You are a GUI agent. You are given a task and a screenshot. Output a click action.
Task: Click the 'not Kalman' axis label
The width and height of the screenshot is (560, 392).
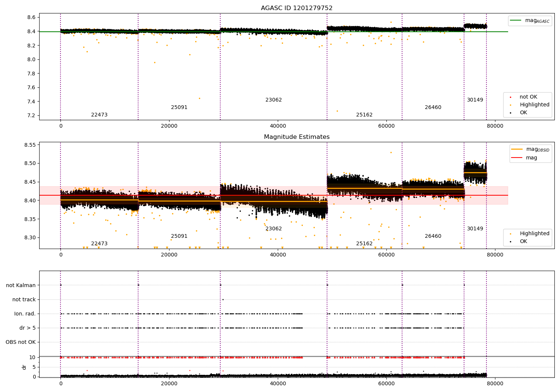(x=21, y=285)
